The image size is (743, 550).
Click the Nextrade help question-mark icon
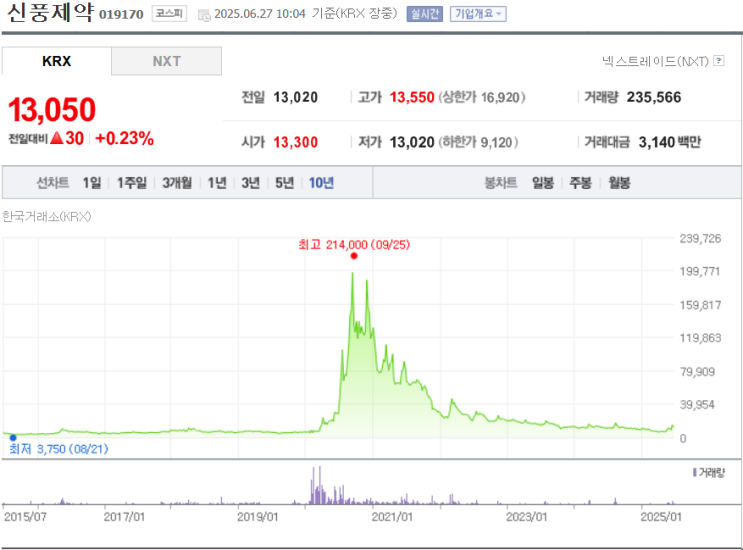(x=719, y=61)
